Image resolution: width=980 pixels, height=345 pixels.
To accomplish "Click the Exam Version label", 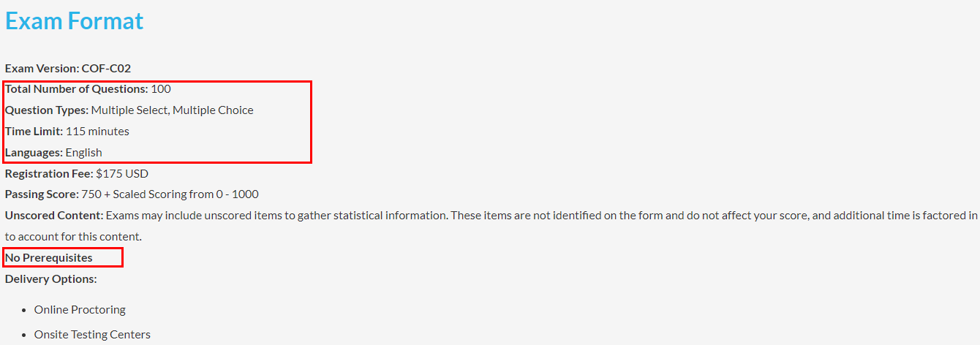I will pyautogui.click(x=42, y=68).
